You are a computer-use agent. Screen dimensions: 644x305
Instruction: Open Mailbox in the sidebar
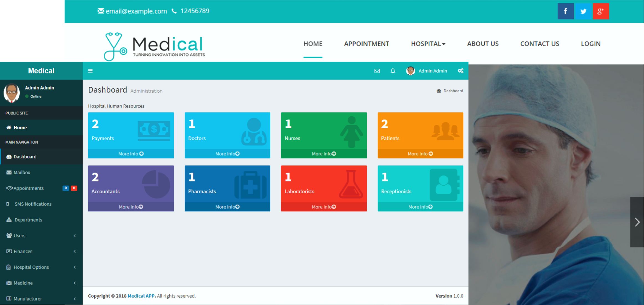coord(22,172)
